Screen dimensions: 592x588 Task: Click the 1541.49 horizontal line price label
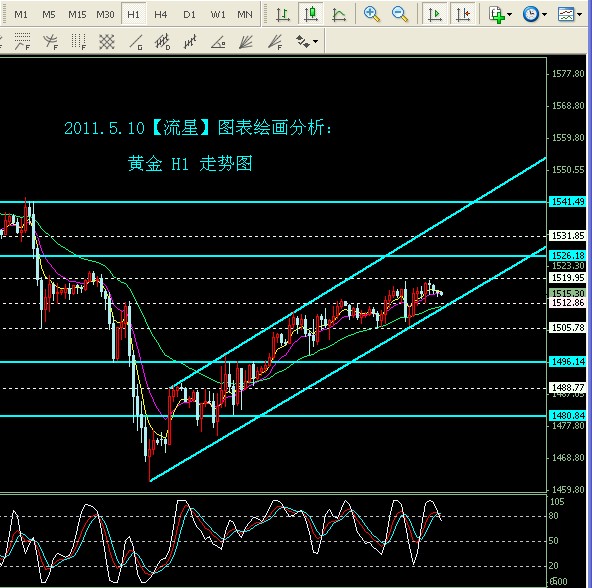coord(567,201)
